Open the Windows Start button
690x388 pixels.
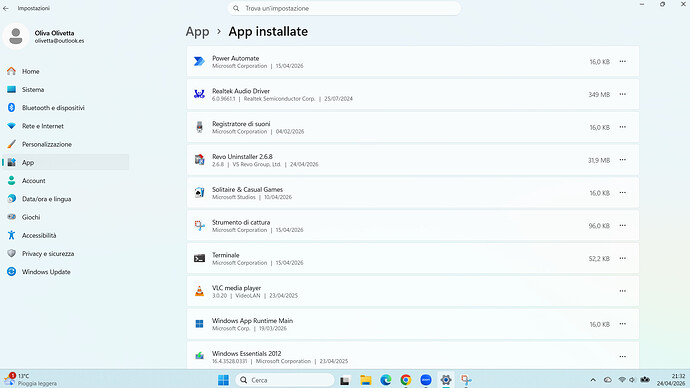click(x=224, y=380)
